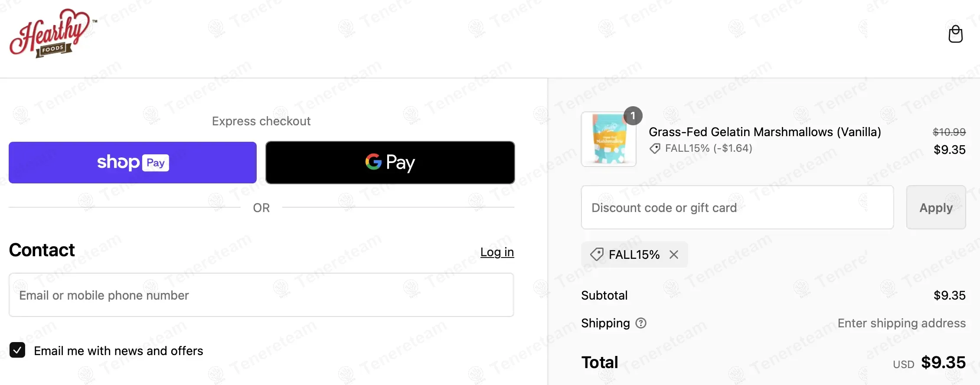Click the discount tag icon under product name
The width and height of the screenshot is (980, 385).
tap(655, 149)
